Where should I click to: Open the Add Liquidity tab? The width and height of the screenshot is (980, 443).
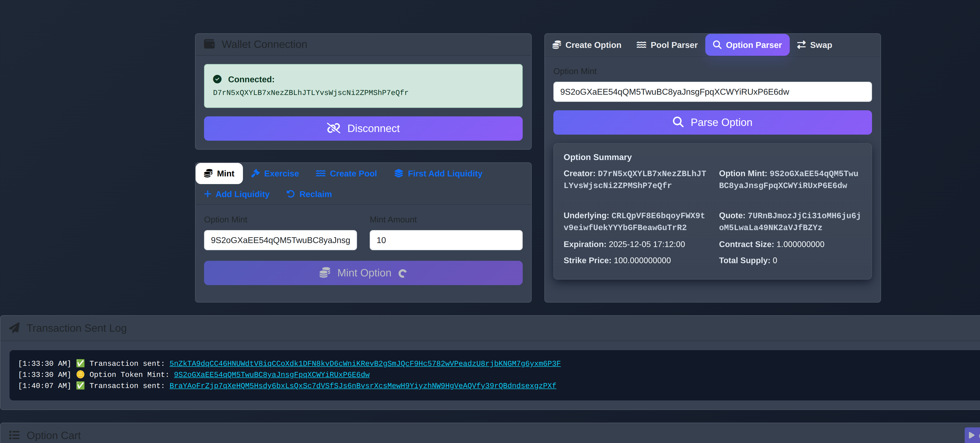click(237, 194)
